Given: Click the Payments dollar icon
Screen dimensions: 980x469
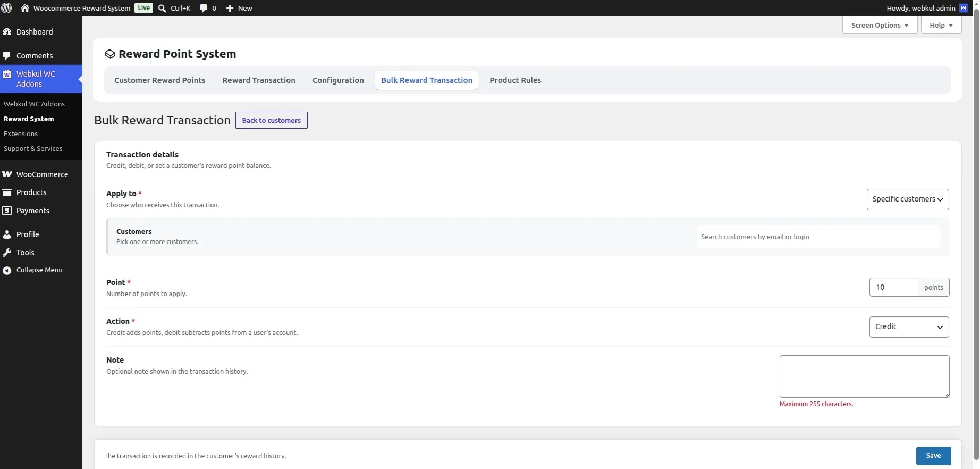Looking at the screenshot, I should 7,211.
